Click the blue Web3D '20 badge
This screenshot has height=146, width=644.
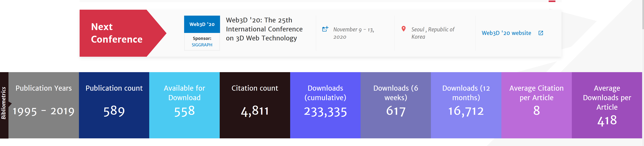(x=202, y=24)
